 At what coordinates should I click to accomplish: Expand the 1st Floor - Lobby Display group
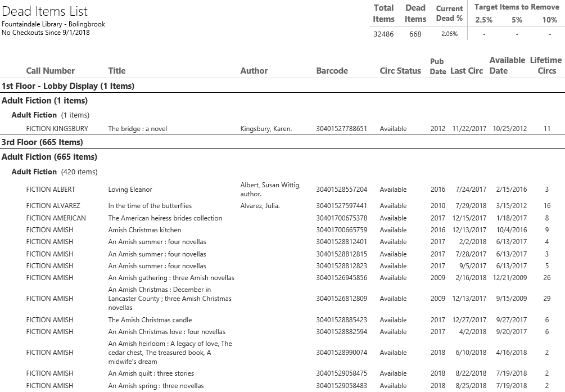pos(68,86)
